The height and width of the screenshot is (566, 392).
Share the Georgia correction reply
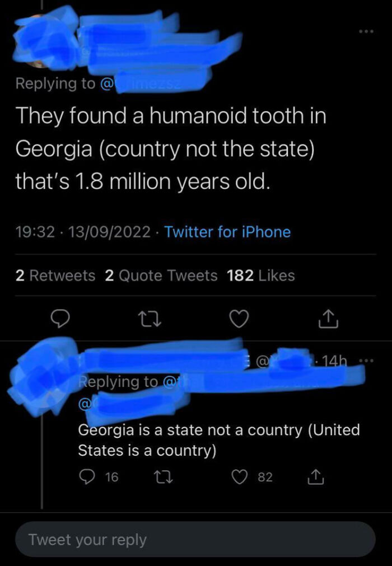[317, 476]
